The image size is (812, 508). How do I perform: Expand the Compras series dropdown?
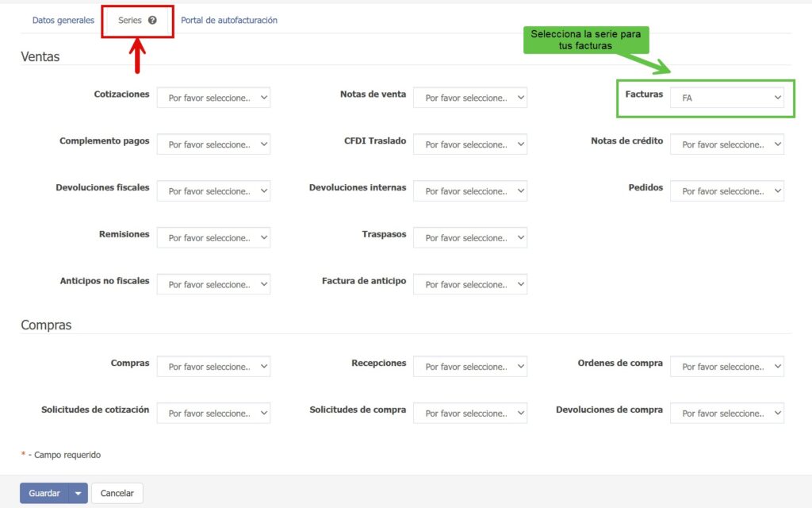point(213,367)
